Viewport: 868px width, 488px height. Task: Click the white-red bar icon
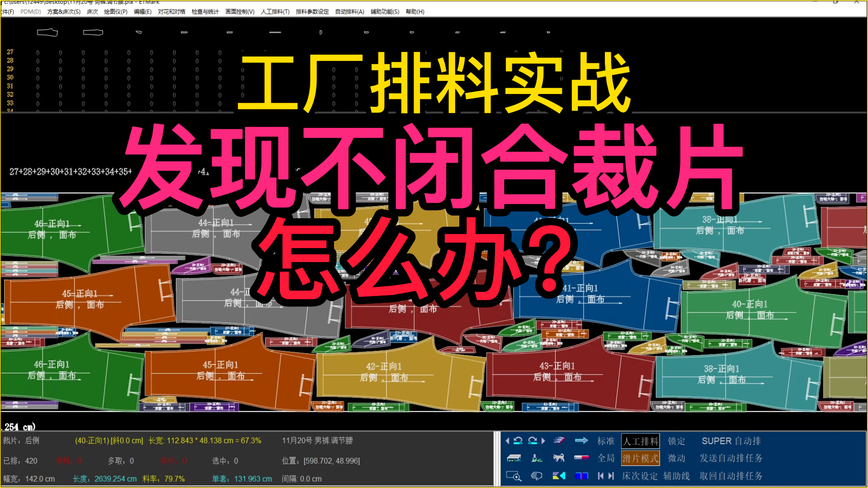pyautogui.click(x=581, y=458)
